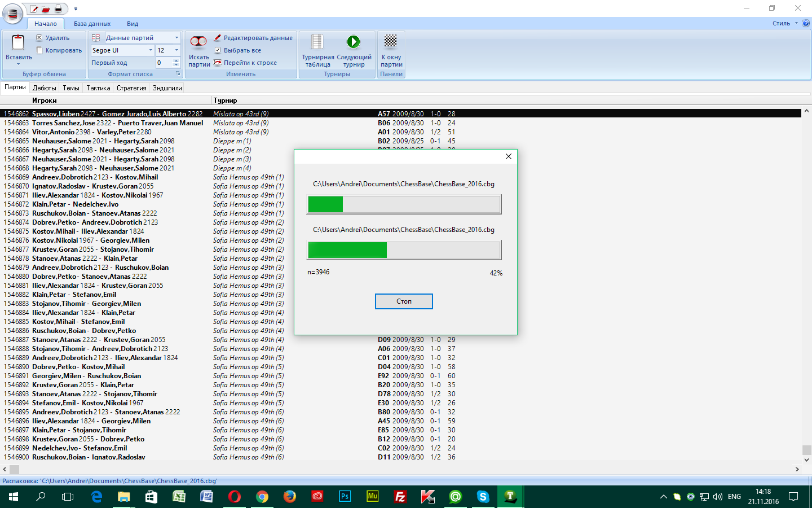Toggle the Выбрать все checkbox
This screenshot has width=812, height=508.
click(x=218, y=50)
